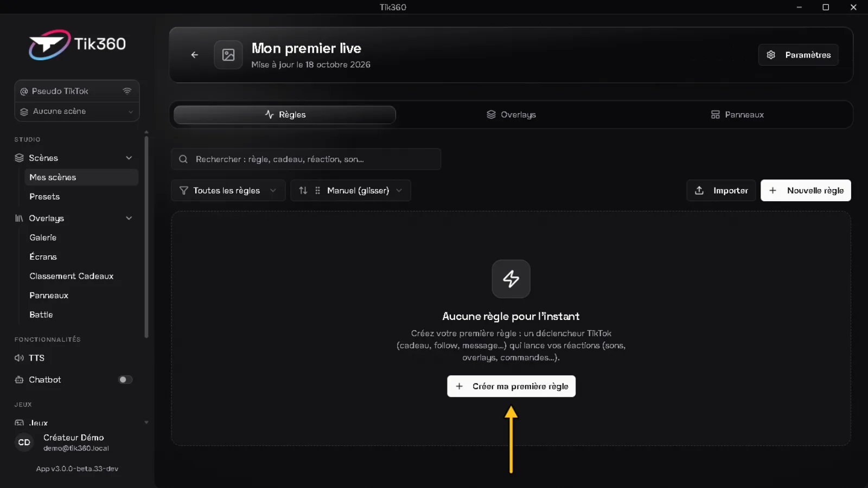Click the sort arrows icon
This screenshot has height=488, width=868.
tap(303, 190)
